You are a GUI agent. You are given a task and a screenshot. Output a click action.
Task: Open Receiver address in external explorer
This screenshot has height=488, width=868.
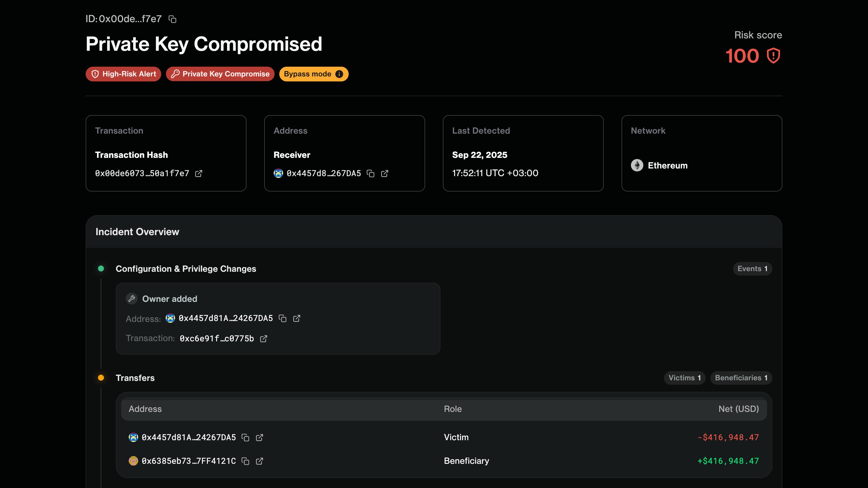[384, 173]
